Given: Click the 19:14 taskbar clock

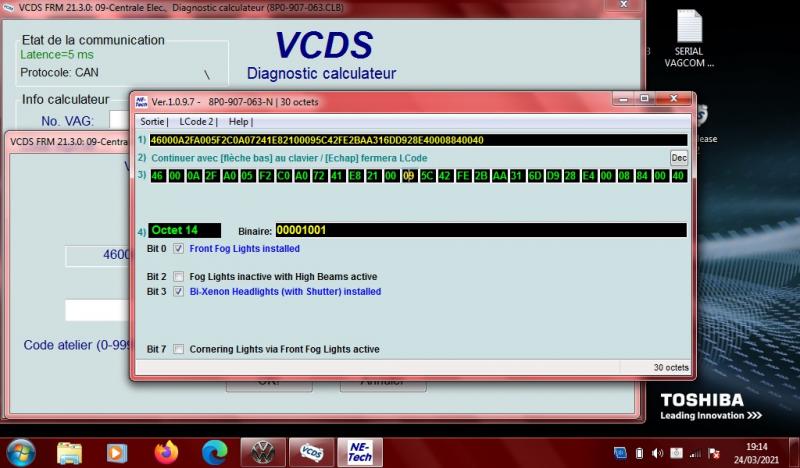Looking at the screenshot, I should pos(757,447).
